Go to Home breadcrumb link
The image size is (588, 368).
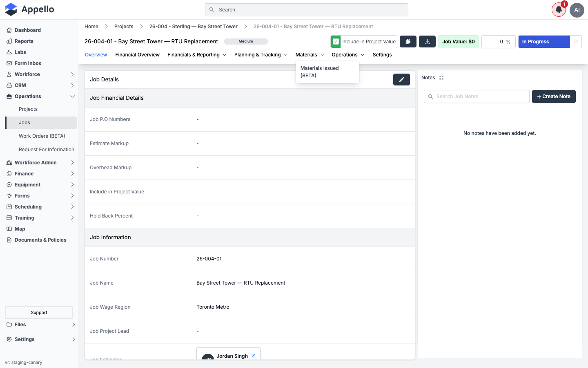[91, 27]
